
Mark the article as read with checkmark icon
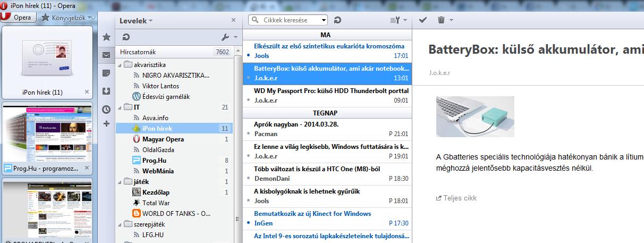pyautogui.click(x=423, y=20)
